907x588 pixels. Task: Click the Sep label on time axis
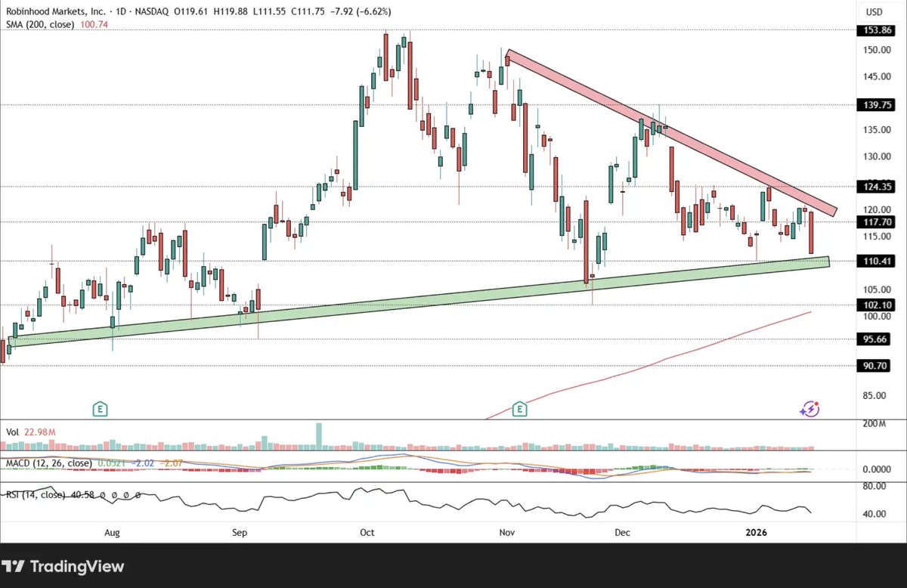(x=240, y=533)
